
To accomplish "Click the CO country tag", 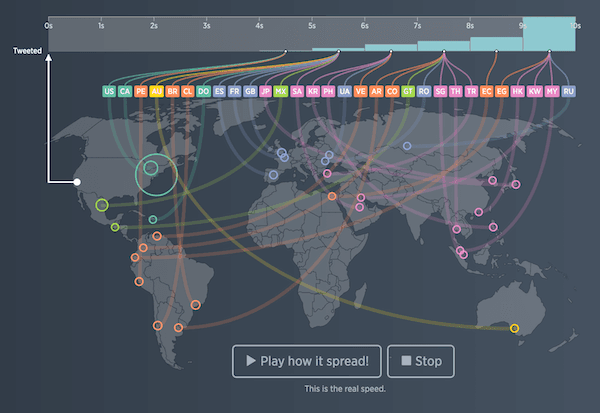I will [x=392, y=91].
